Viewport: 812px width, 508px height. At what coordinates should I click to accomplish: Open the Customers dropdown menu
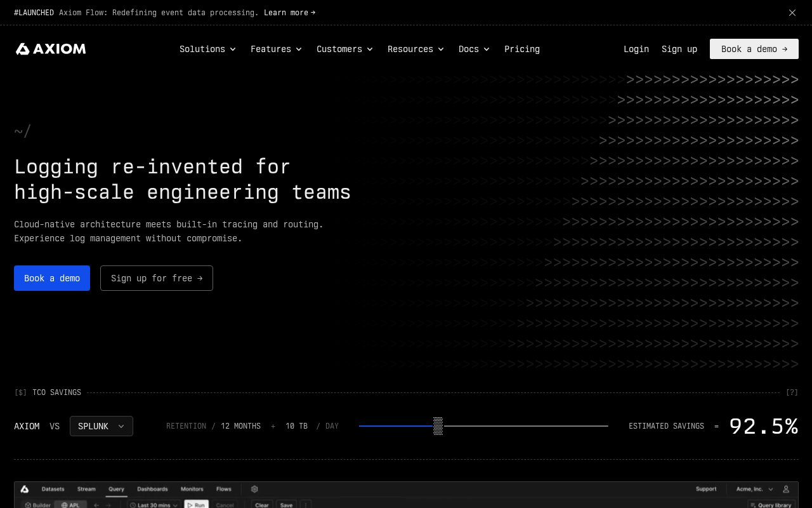point(344,49)
